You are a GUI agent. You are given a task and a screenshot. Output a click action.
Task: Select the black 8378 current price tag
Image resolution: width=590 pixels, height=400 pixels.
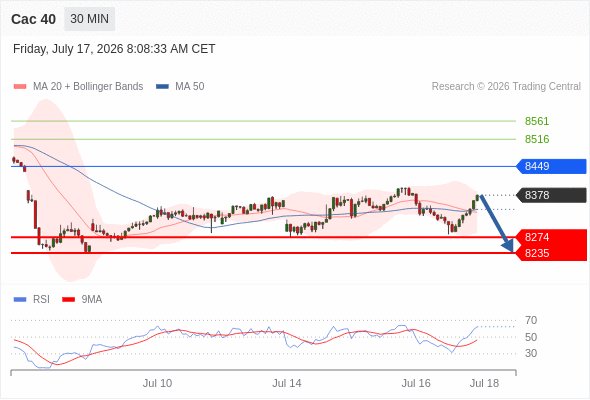coord(551,195)
